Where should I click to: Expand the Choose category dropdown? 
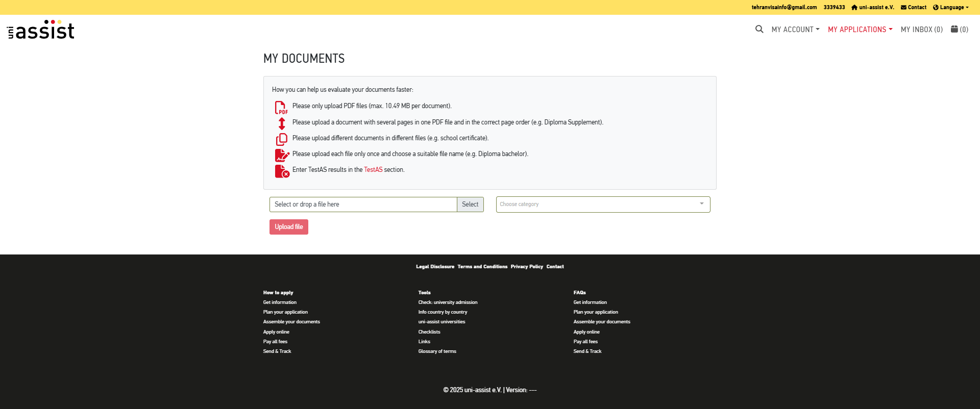603,205
